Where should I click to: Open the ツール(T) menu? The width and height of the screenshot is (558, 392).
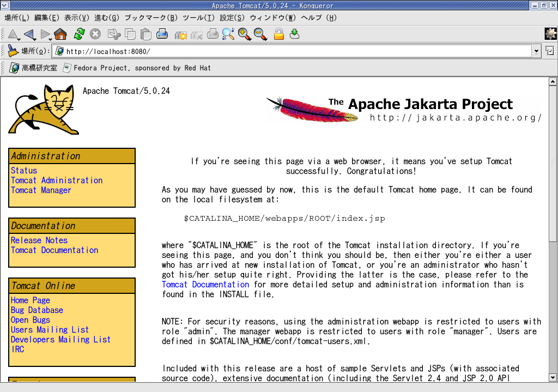pos(198,18)
